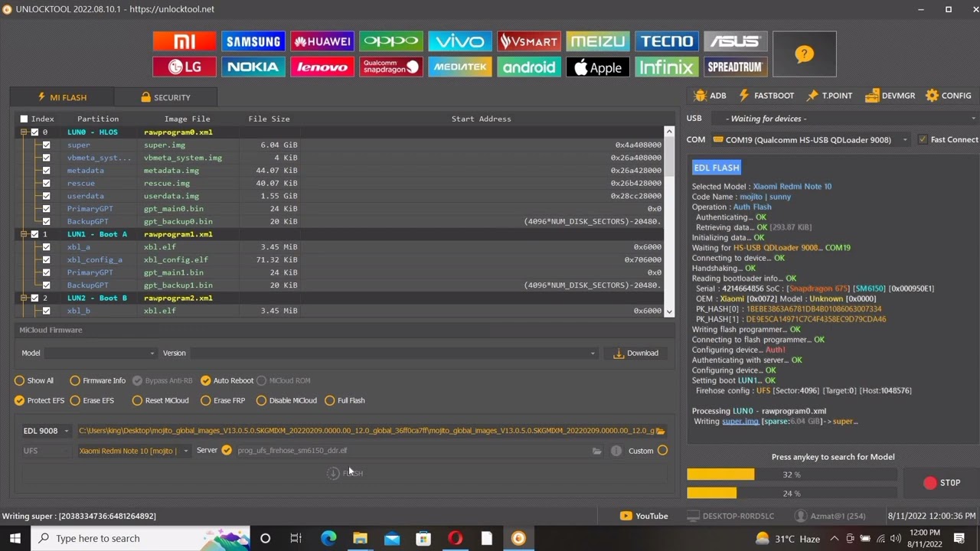
Task: Uncheck the super partition checkbox
Action: point(47,145)
